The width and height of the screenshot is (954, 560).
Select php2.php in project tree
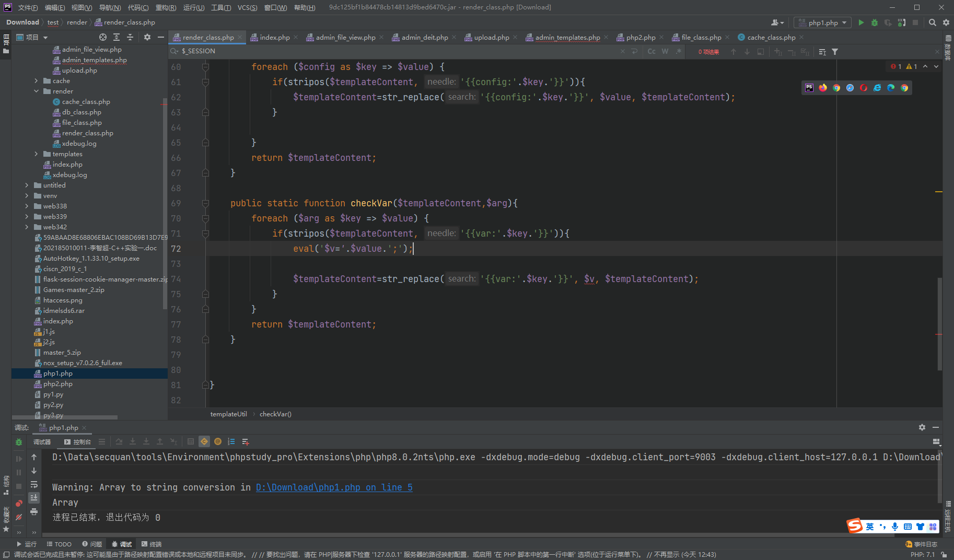[x=57, y=384]
